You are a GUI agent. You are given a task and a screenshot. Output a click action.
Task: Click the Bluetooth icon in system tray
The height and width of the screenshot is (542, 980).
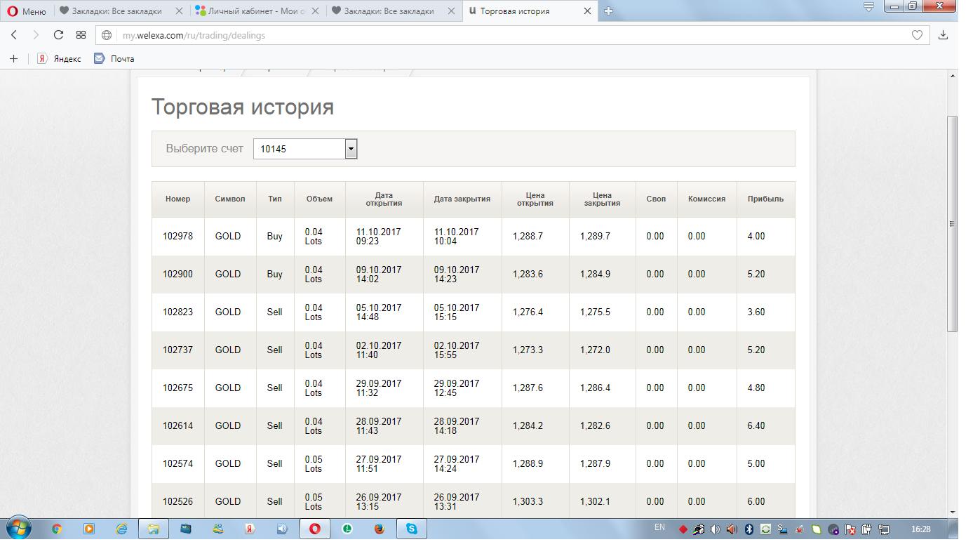[x=749, y=529]
